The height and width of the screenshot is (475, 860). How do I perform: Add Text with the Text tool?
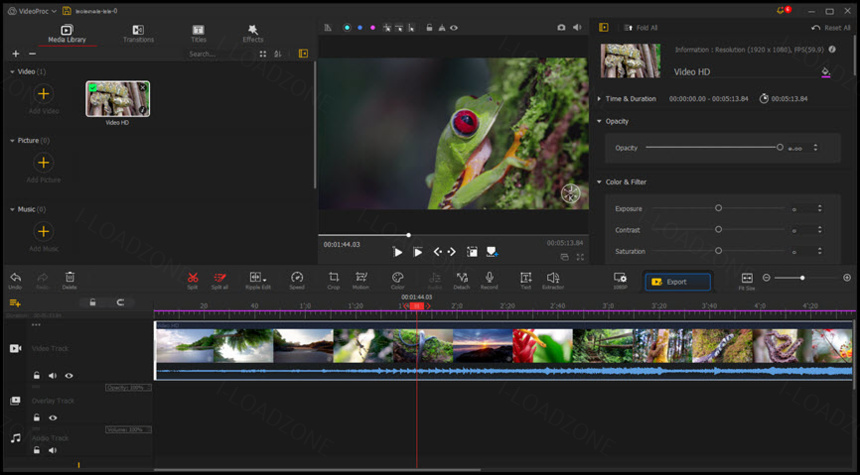[x=525, y=280]
